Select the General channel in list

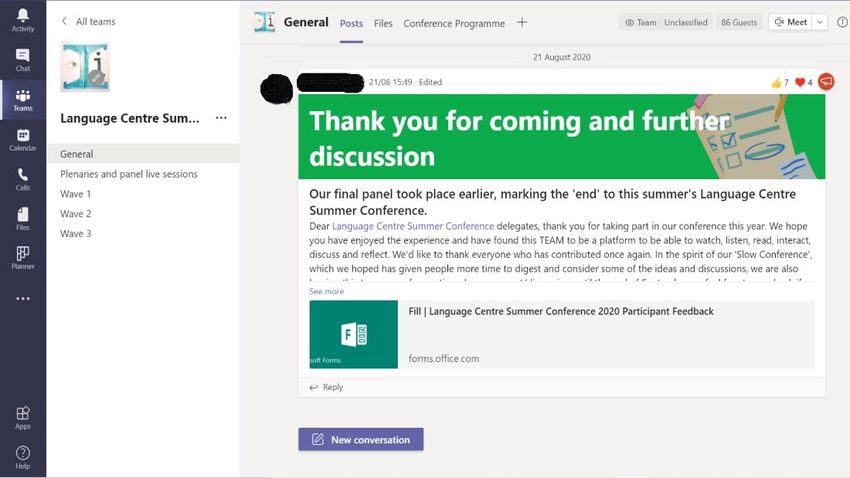click(x=143, y=154)
